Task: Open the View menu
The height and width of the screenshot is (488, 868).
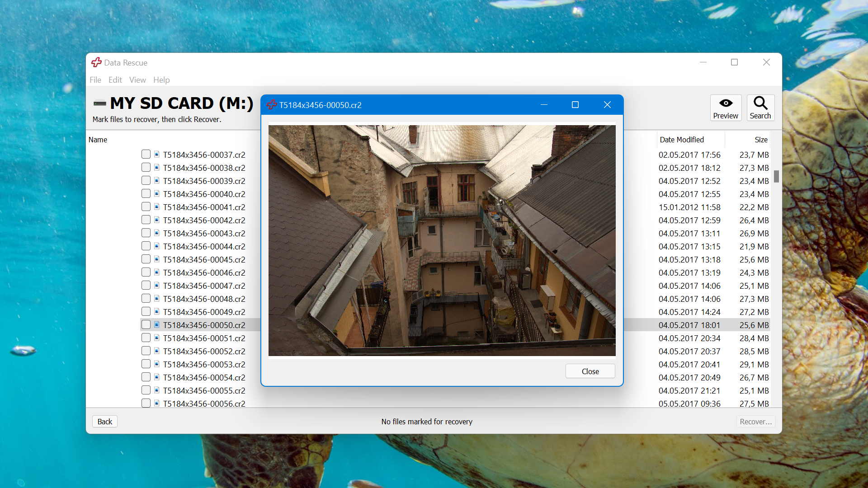Action: 137,80
